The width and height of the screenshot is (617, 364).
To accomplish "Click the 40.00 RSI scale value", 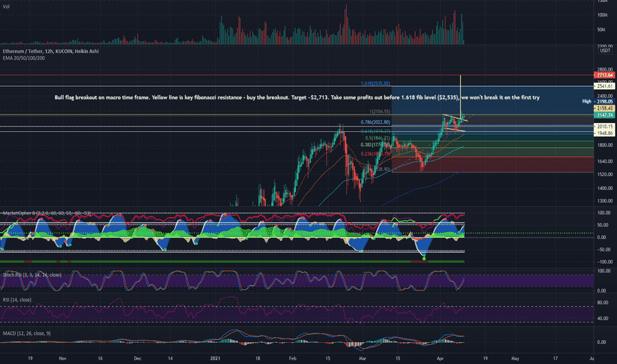I will pos(602,318).
